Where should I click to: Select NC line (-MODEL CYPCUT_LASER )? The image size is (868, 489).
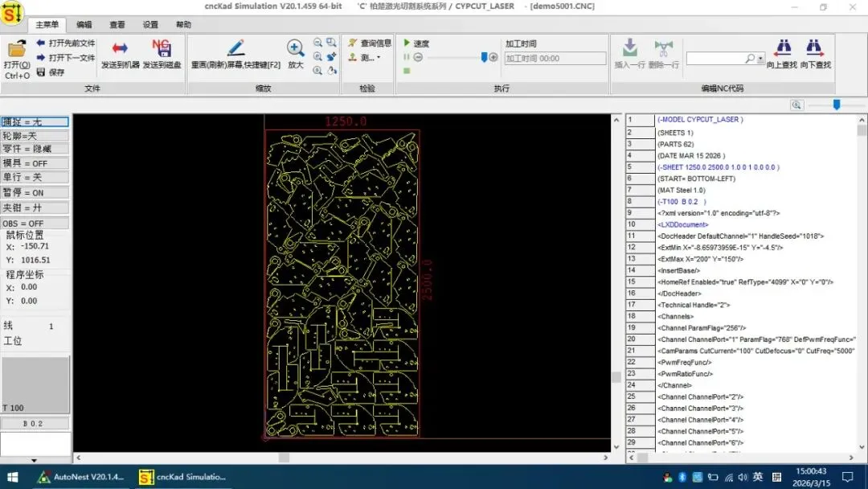pyautogui.click(x=700, y=119)
